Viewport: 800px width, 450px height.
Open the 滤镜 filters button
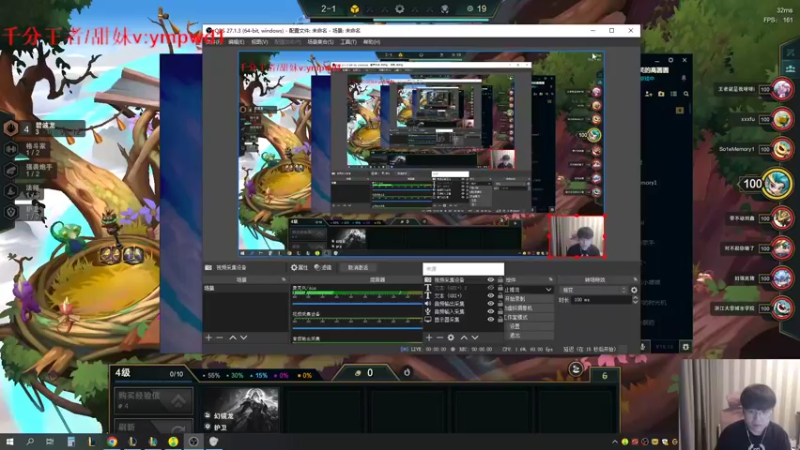(323, 267)
